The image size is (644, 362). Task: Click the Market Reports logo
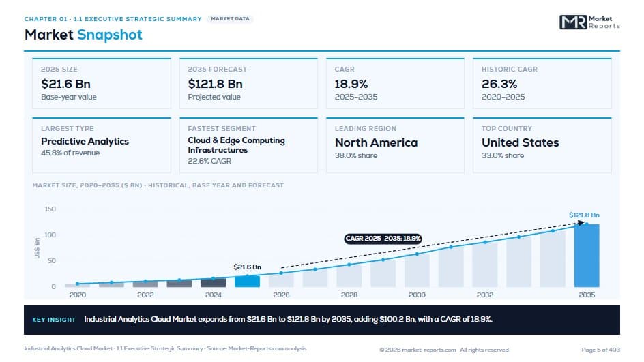point(589,22)
